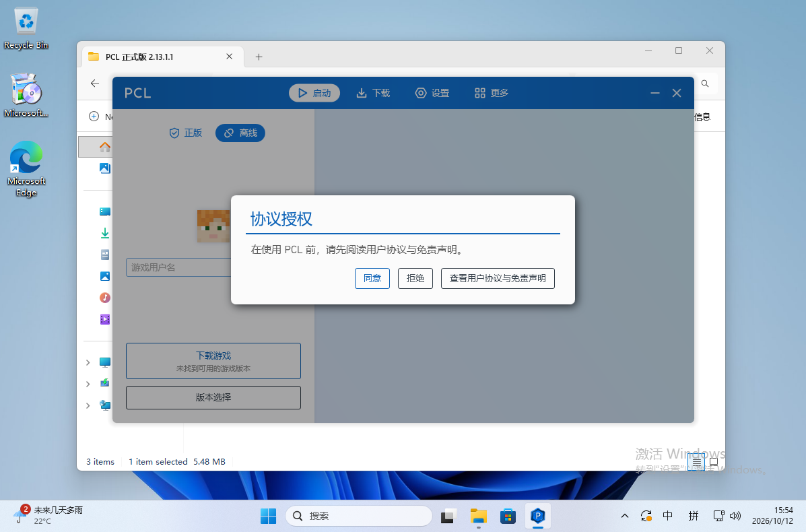
Task: Open Microsoft Store from taskbar
Action: [x=508, y=516]
